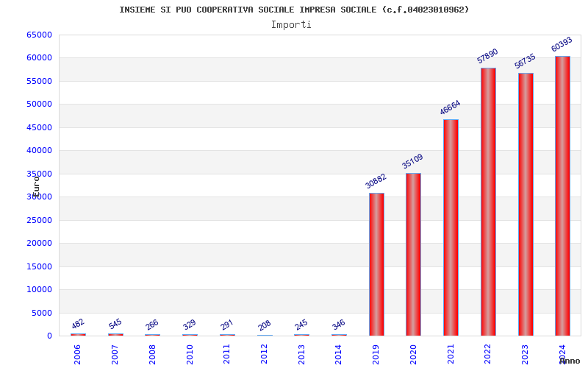Click the x-axis year label 2020
This screenshot has width=588, height=368.
(x=413, y=355)
